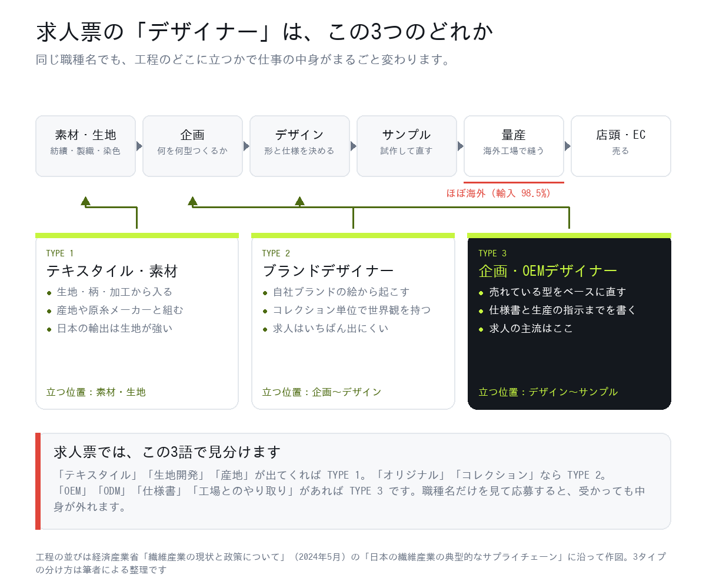The image size is (706, 588).
Task: Click the arrow between 企画 and デザイン
Action: (247, 146)
